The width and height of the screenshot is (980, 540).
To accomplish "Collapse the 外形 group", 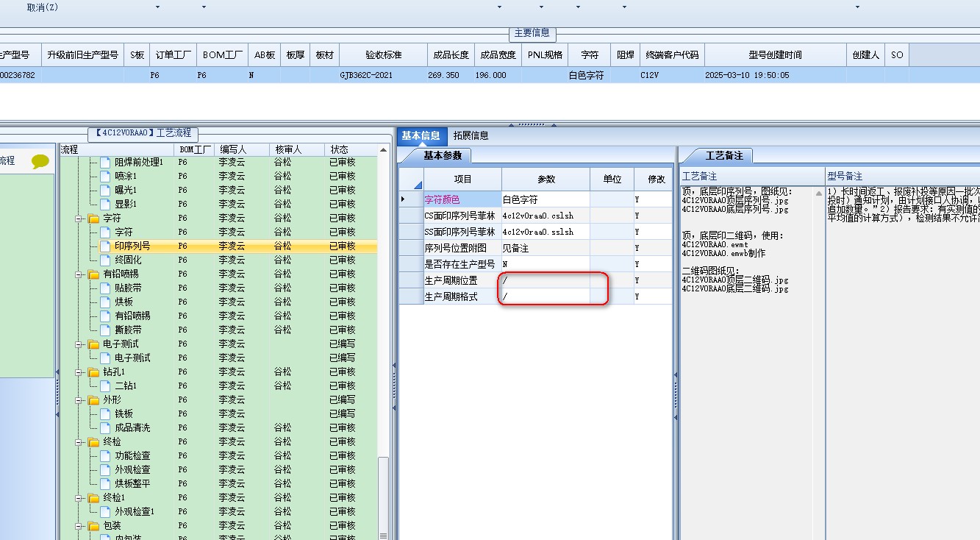I will pyautogui.click(x=78, y=400).
